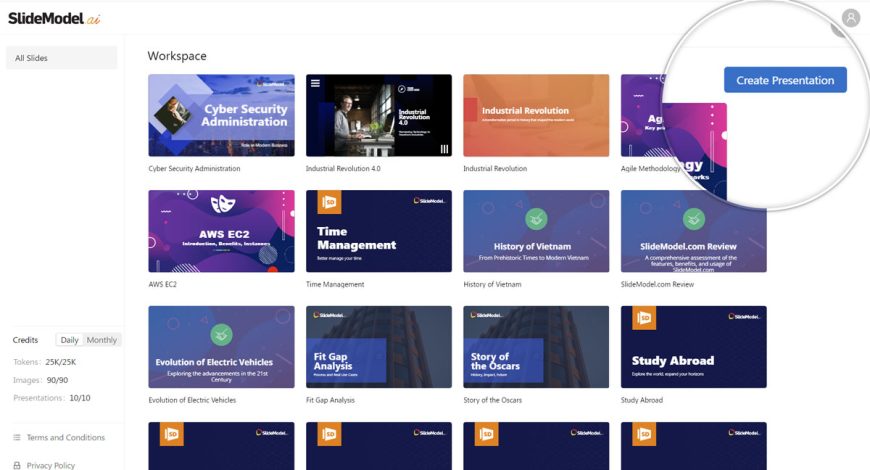This screenshot has width=870, height=470.
Task: Click the SlideModel.ai logo
Action: click(x=54, y=18)
